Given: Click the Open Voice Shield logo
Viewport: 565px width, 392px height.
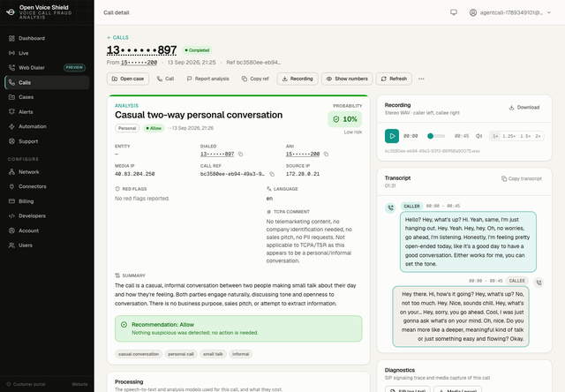Looking at the screenshot, I should [x=11, y=11].
